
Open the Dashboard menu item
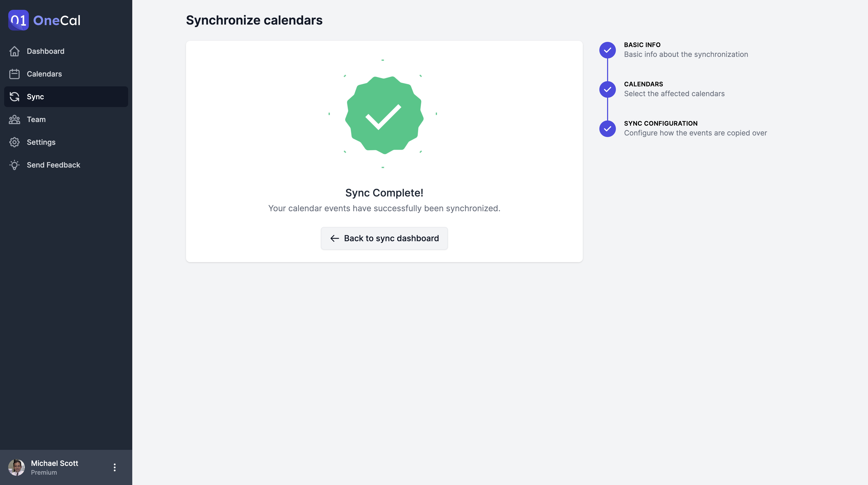pyautogui.click(x=45, y=51)
